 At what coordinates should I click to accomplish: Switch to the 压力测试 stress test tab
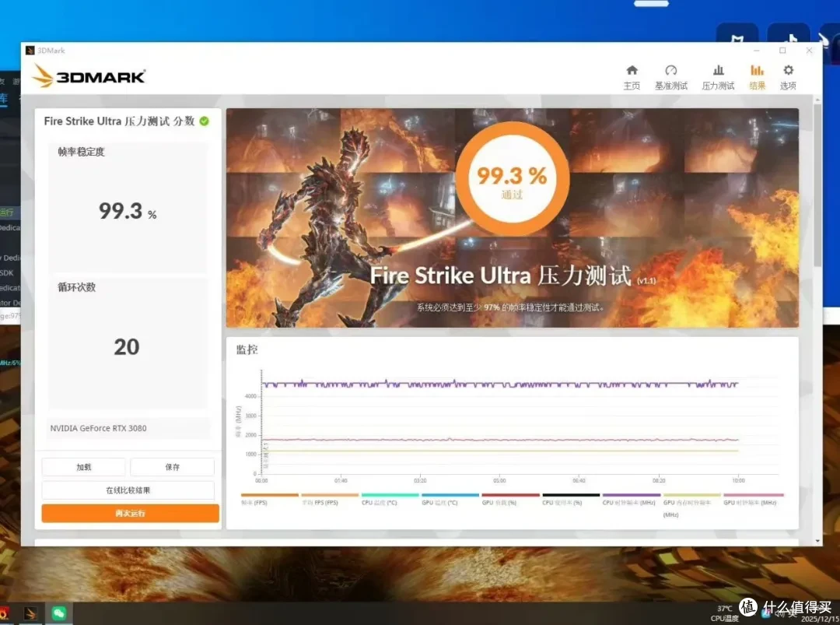718,77
